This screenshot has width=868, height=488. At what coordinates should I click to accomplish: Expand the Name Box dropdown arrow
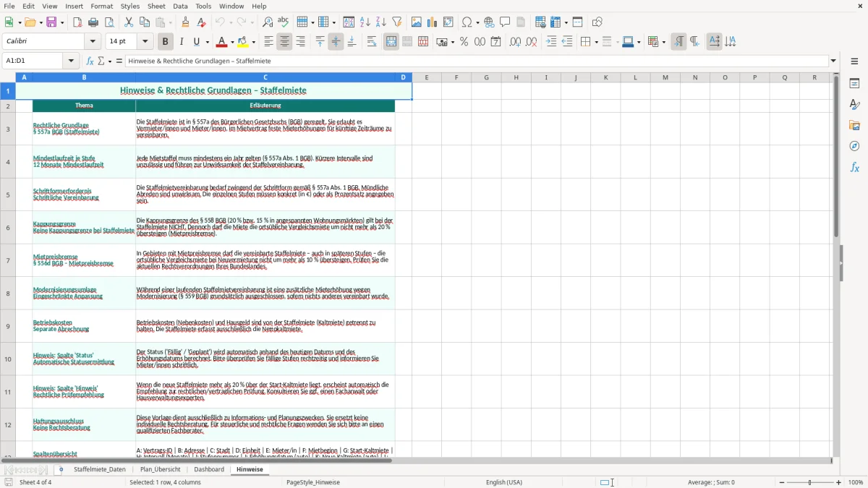coord(71,61)
